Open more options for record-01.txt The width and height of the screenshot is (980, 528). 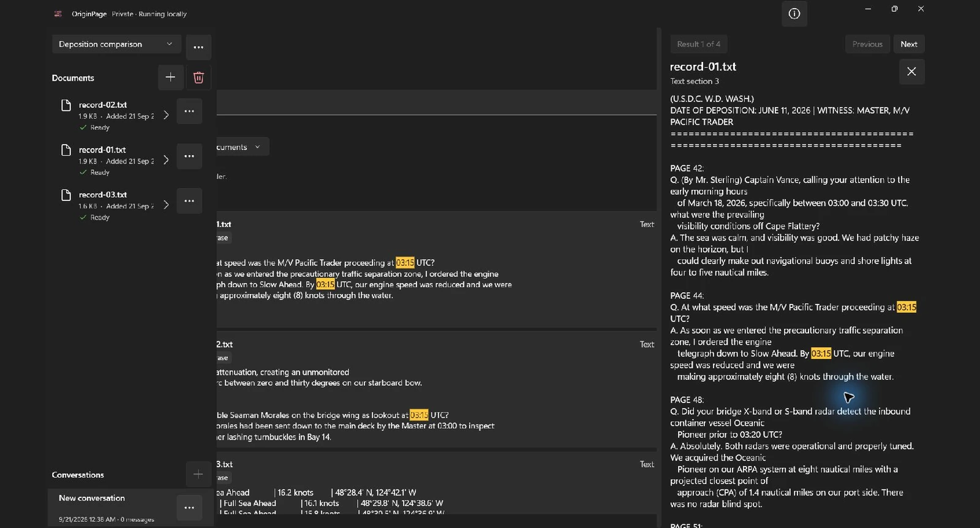click(189, 156)
